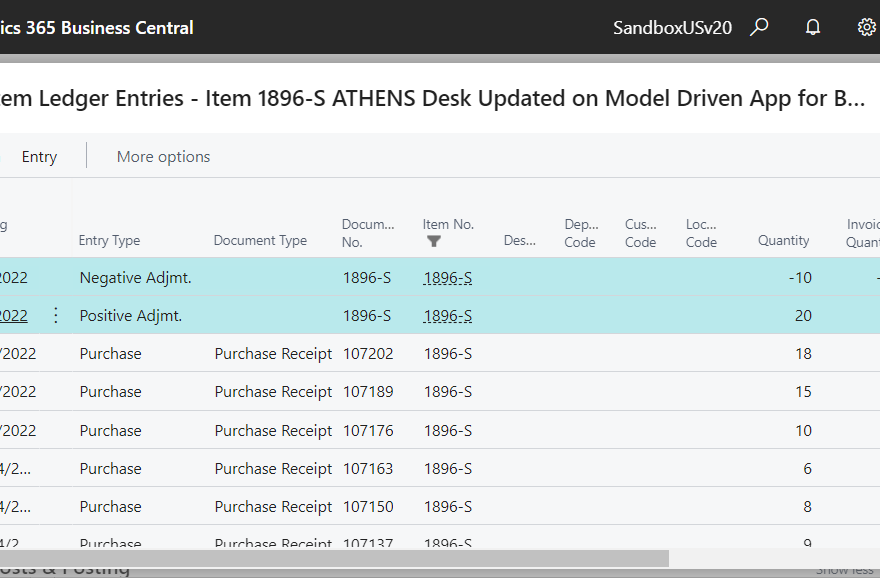Sort by Entry Type column header
This screenshot has width=880, height=578.
[x=109, y=240]
